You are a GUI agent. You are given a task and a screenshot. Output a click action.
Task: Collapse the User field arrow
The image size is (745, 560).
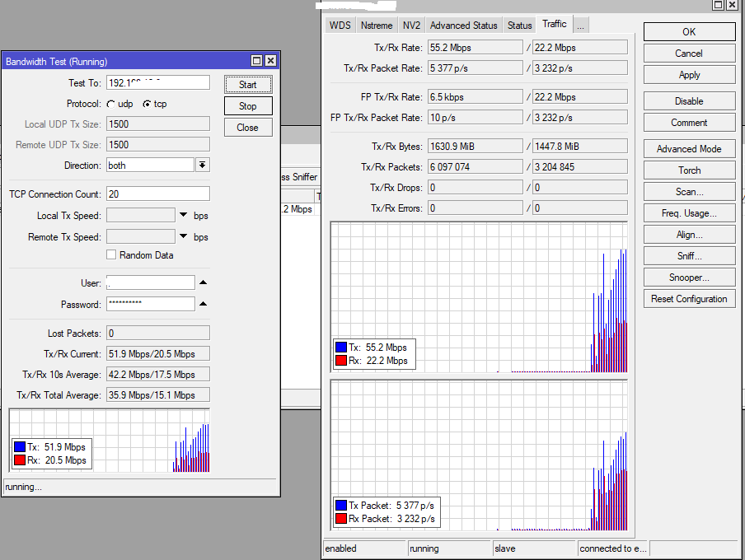point(203,282)
